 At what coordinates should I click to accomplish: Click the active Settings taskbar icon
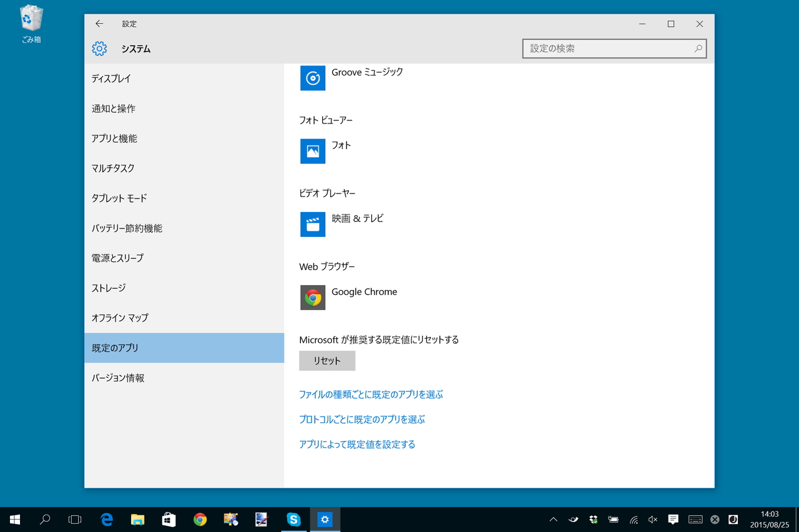pyautogui.click(x=325, y=520)
